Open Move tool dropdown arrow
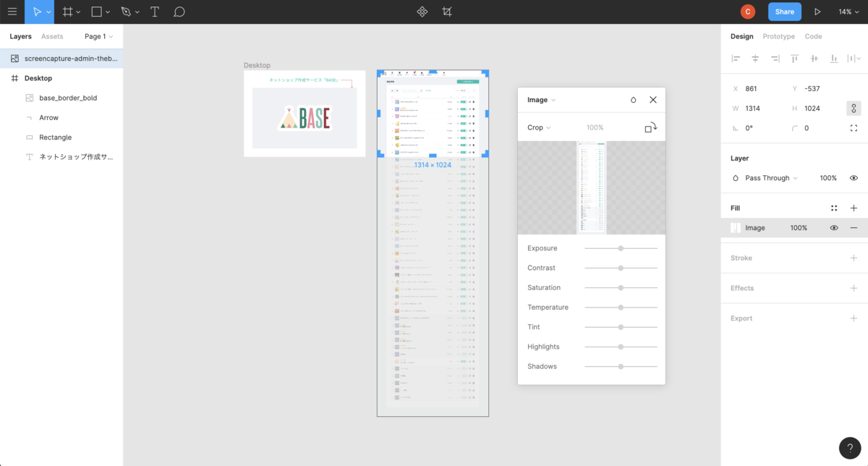 (x=48, y=12)
